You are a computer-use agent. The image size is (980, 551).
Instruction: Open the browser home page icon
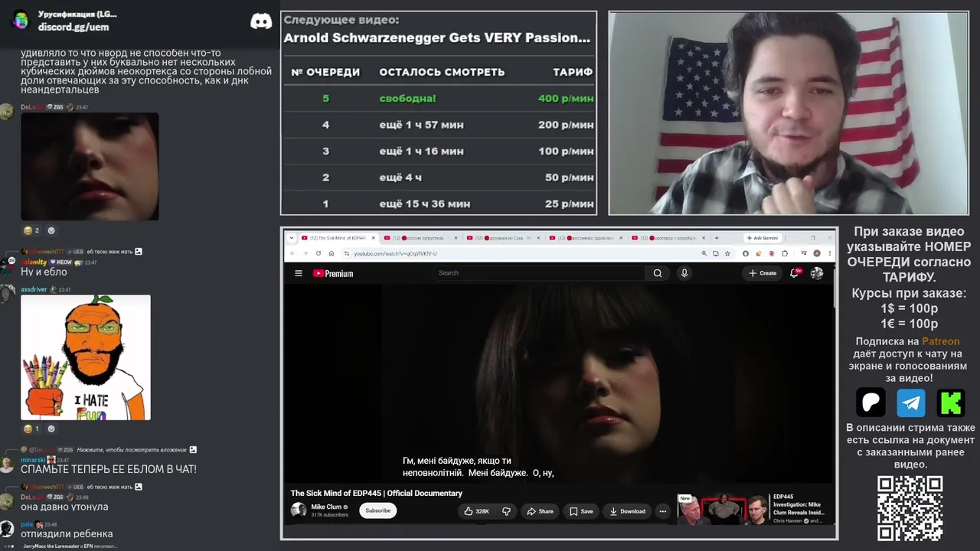[x=331, y=253]
